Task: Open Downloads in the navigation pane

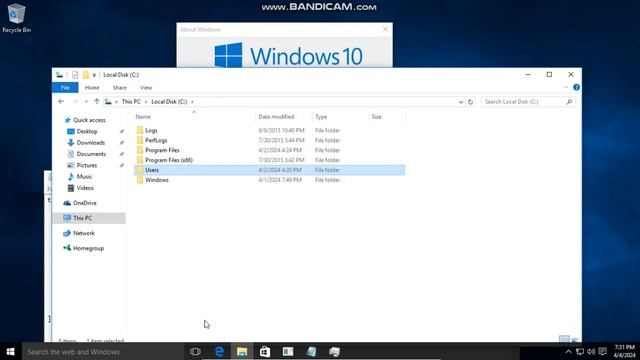Action: coord(91,143)
